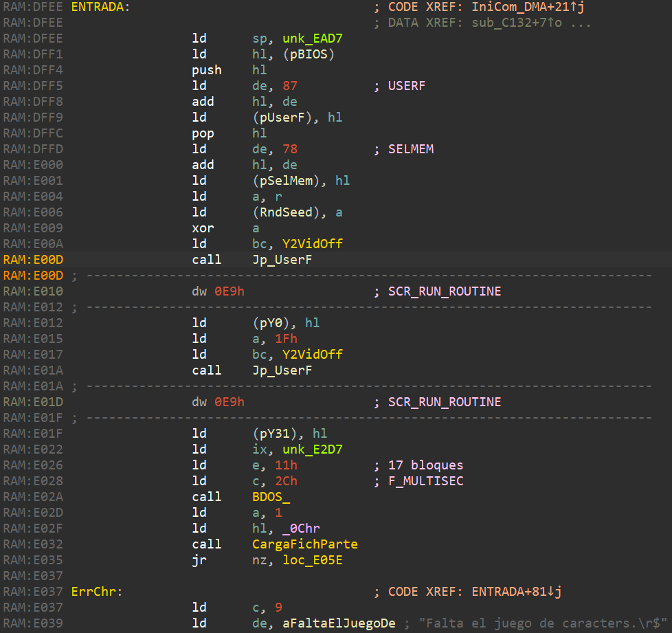Click Jp_UserF on the highlighted E00D line
Screen dimensions: 672x633
pos(282,260)
